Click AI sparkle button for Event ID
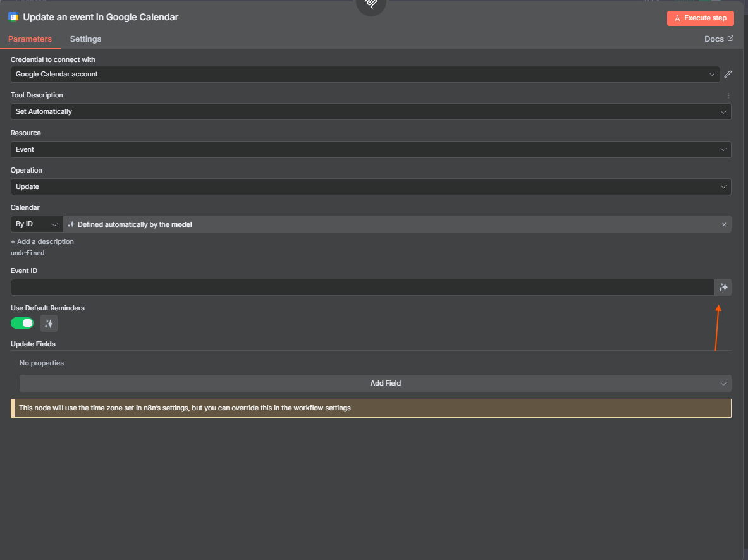The width and height of the screenshot is (748, 560). (x=723, y=287)
